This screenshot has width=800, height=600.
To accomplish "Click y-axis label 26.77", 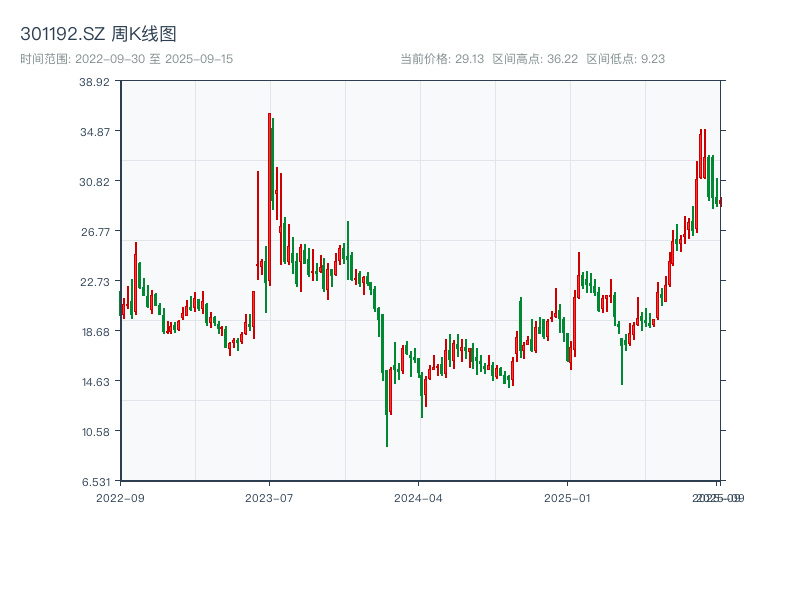I will (x=95, y=232).
